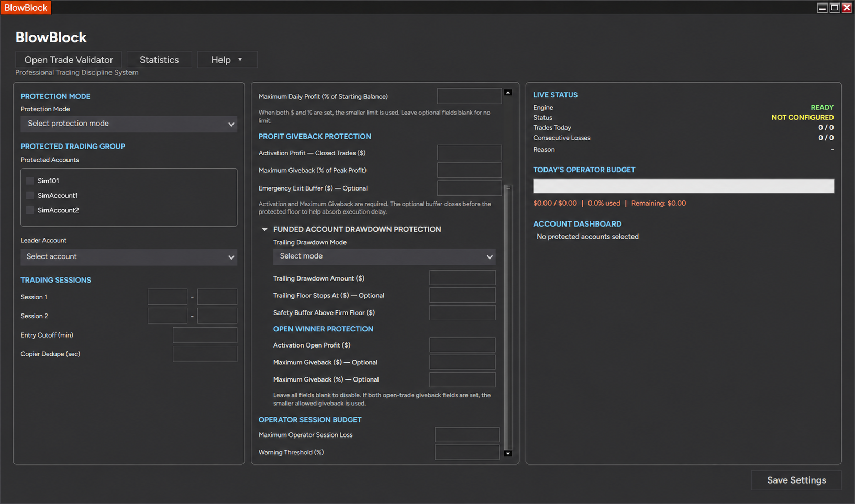The width and height of the screenshot is (855, 504).
Task: Click the Activation Open Profit field
Action: coord(462,345)
